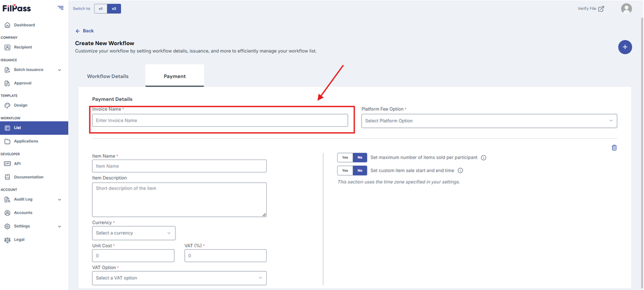This screenshot has height=290, width=644.
Task: Click the Approval document icon
Action: [8, 83]
